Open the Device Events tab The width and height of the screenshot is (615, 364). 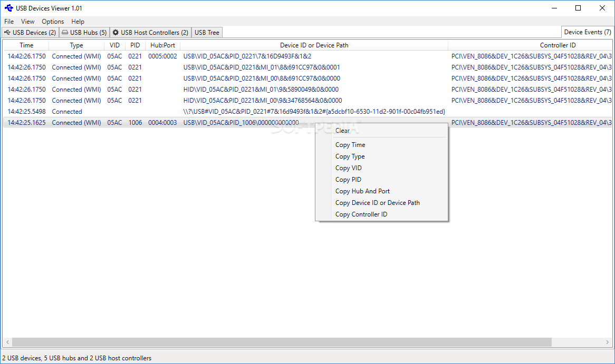pyautogui.click(x=587, y=32)
